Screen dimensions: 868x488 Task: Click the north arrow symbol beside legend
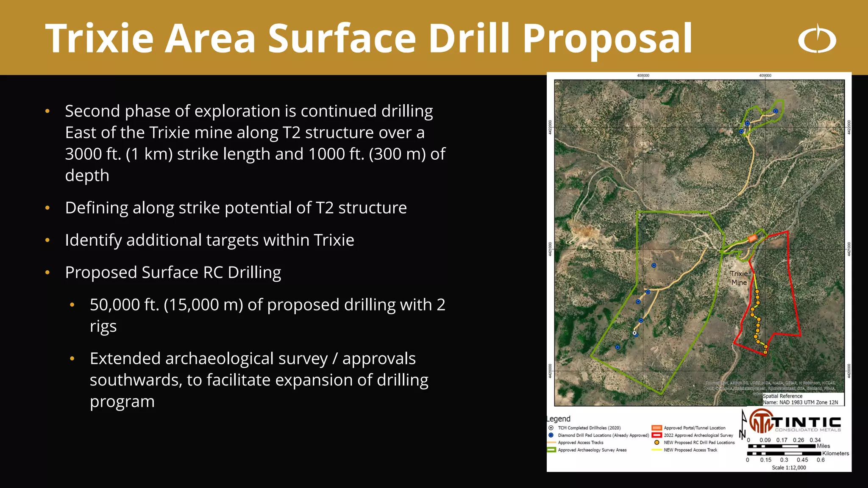point(743,424)
